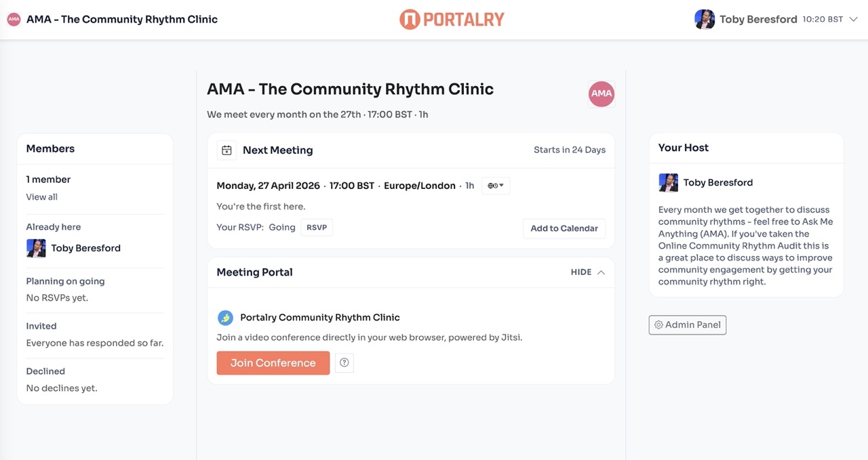
Task: Click the AMA circle icon in the top-left corner
Action: (13, 19)
